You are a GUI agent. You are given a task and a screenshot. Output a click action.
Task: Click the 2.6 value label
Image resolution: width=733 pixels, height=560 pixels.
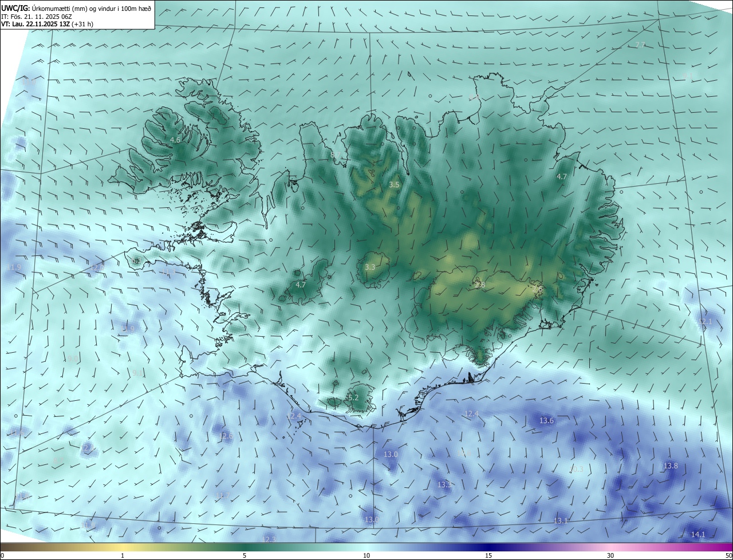pyautogui.click(x=537, y=289)
